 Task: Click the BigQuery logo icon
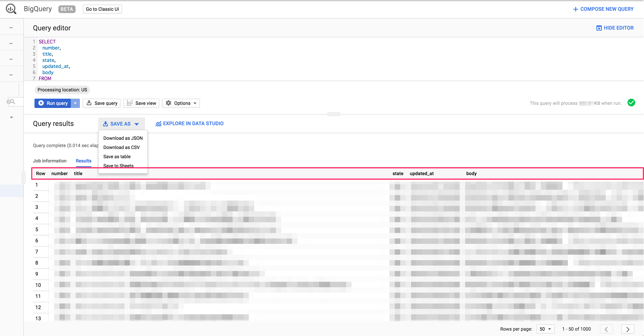(x=11, y=9)
